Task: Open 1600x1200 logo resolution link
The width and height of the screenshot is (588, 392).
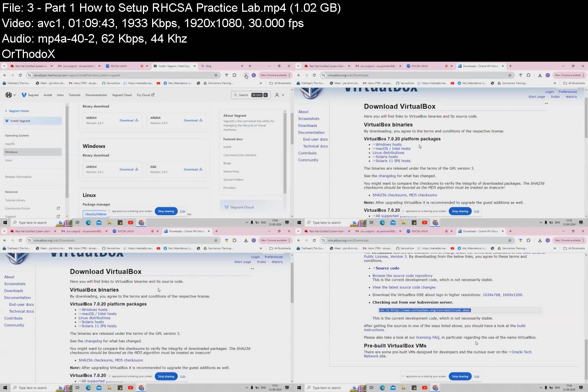Action: pyautogui.click(x=512, y=295)
